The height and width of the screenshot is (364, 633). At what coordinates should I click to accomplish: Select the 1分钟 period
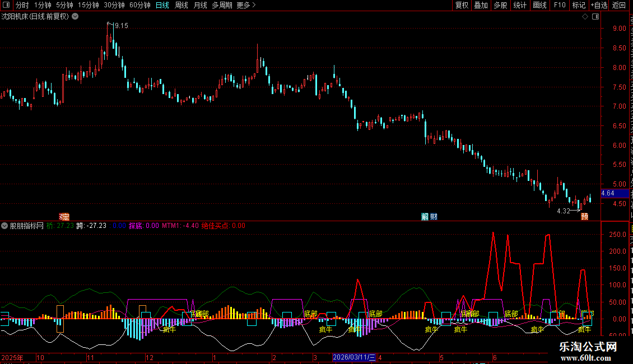pyautogui.click(x=43, y=5)
